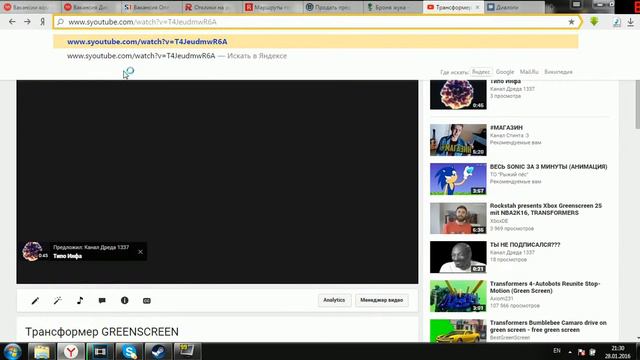Choose the Искать в Яндексе suggestion

click(x=316, y=56)
